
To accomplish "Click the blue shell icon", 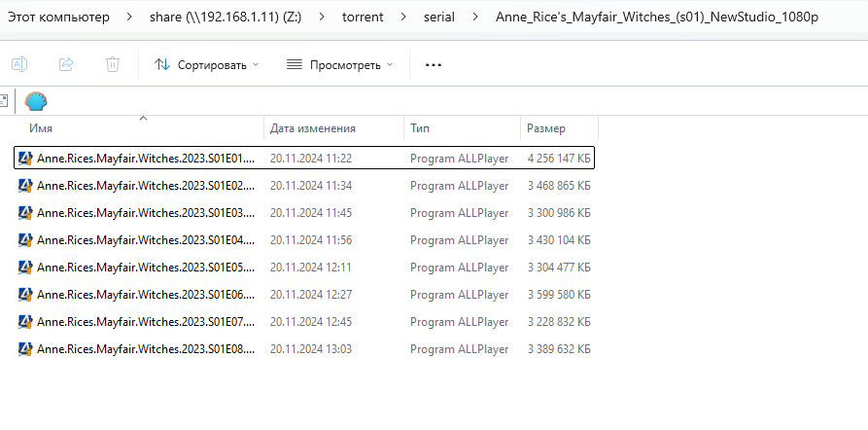I will tap(36, 101).
